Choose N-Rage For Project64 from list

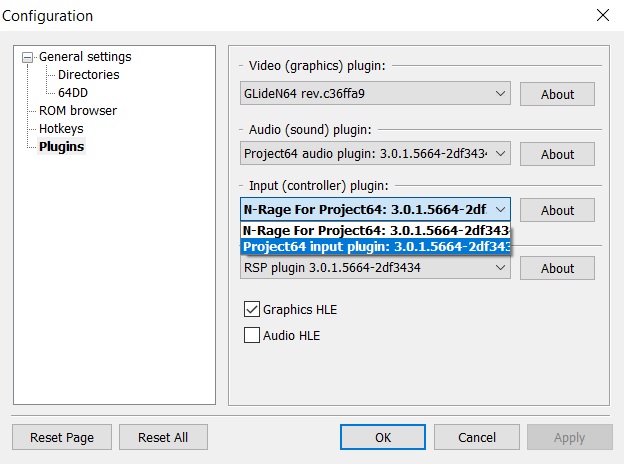tap(377, 231)
